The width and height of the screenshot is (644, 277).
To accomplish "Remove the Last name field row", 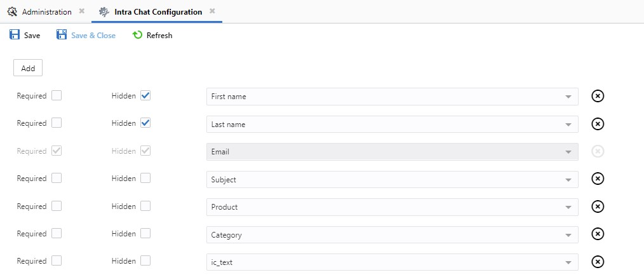I will pyautogui.click(x=598, y=124).
